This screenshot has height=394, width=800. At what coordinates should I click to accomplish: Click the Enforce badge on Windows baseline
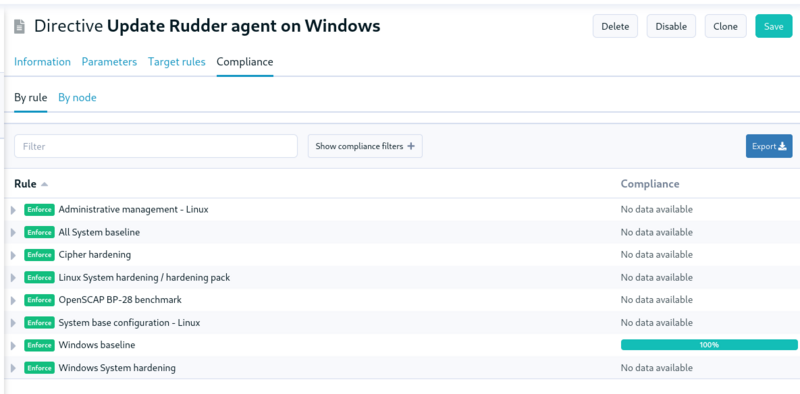39,345
